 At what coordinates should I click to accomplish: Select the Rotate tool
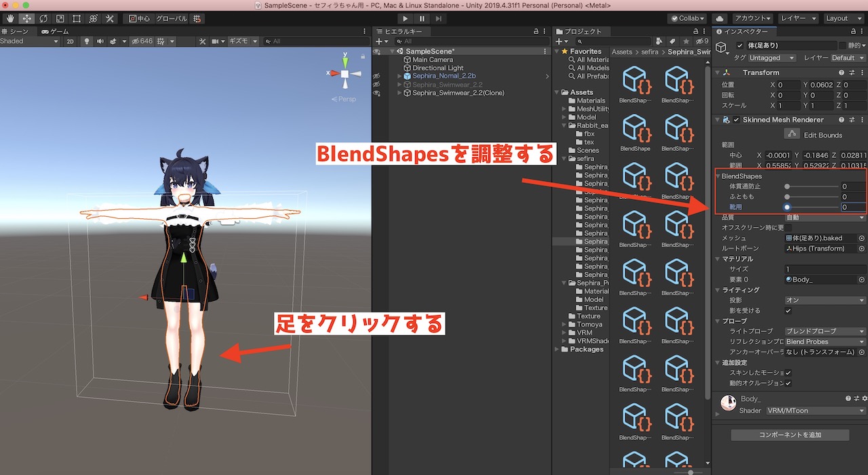pyautogui.click(x=43, y=18)
